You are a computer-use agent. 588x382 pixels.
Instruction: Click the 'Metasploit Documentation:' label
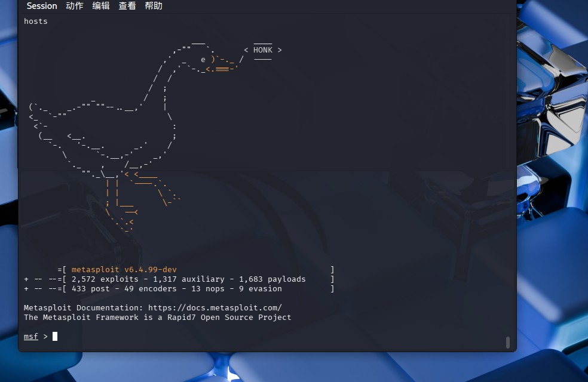[x=84, y=308]
